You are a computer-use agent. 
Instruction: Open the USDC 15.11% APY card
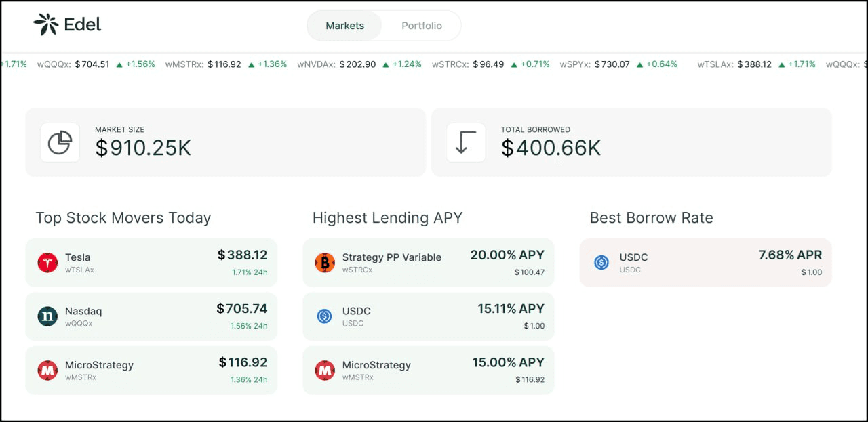click(429, 316)
